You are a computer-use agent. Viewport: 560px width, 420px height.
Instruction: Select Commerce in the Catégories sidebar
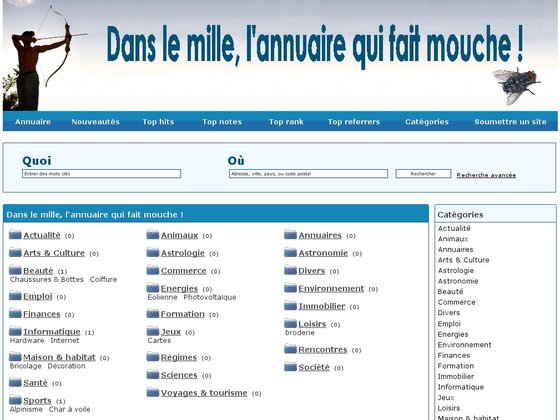(x=456, y=302)
